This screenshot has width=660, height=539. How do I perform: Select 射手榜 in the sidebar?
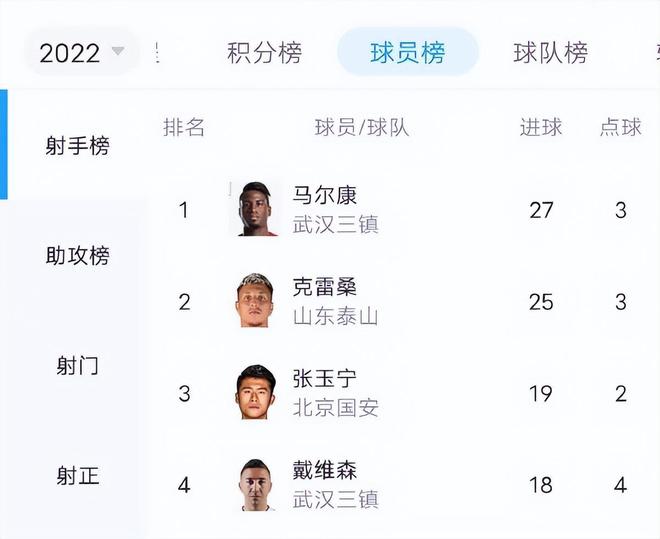pyautogui.click(x=77, y=146)
